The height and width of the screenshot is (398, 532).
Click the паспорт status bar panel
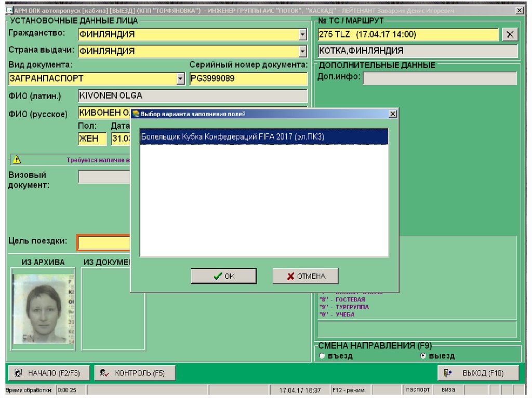418,390
